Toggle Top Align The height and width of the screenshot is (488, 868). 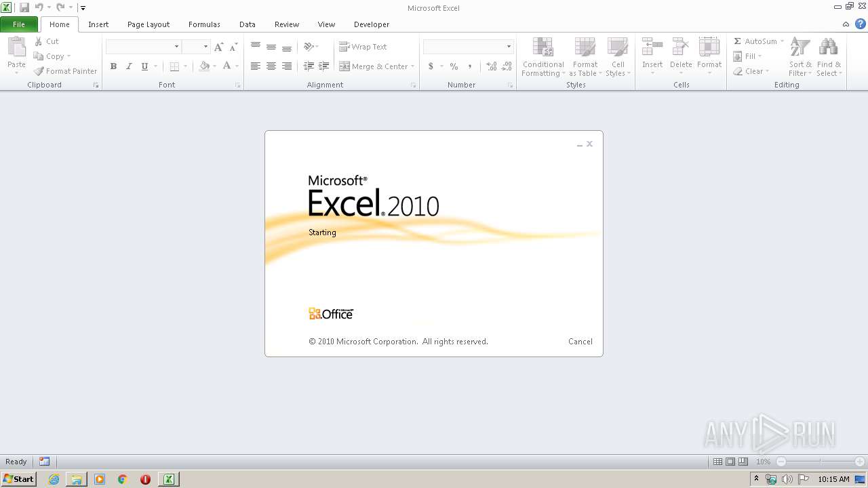256,47
